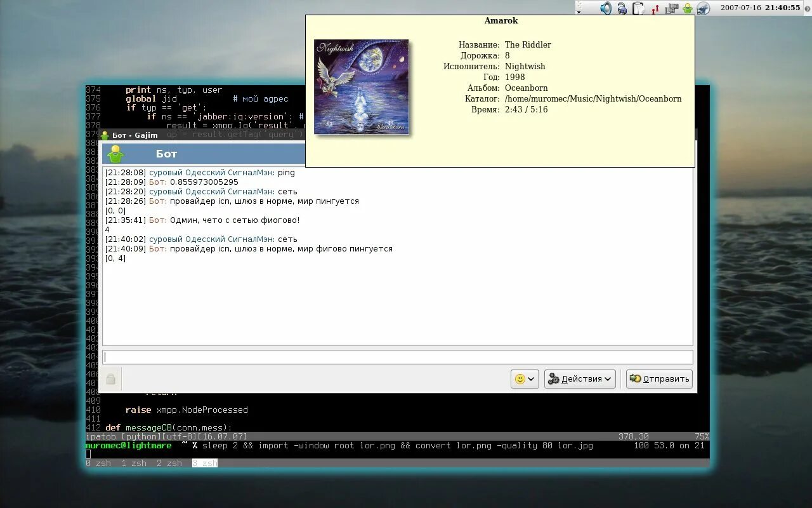Open the dual-monitor display tray icon
Image resolution: width=812 pixels, height=508 pixels.
671,8
